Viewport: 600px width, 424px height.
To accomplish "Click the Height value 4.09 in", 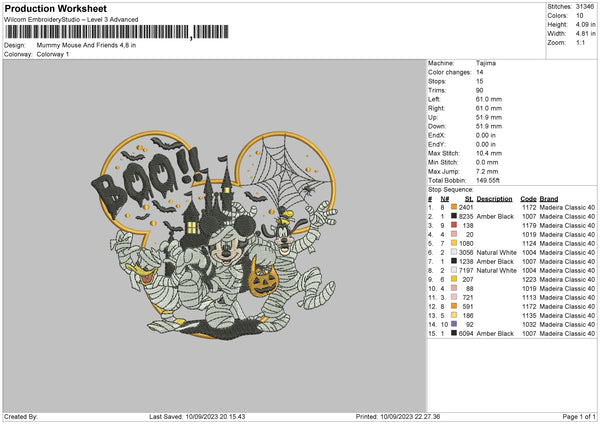I will [x=585, y=24].
